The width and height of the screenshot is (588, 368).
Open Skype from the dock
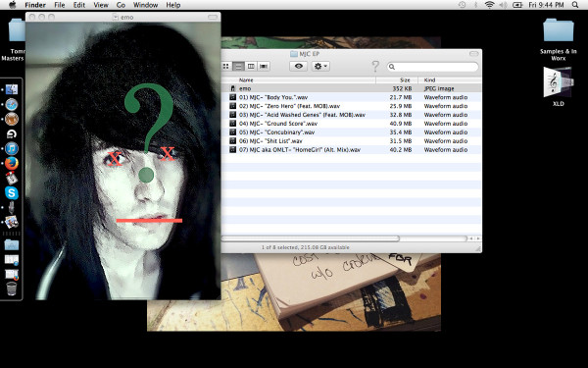[12, 192]
